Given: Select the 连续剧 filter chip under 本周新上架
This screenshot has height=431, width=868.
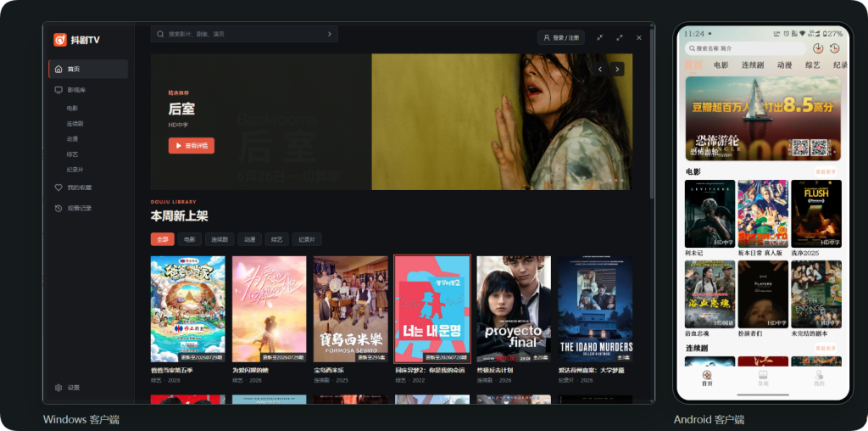Looking at the screenshot, I should (220, 239).
